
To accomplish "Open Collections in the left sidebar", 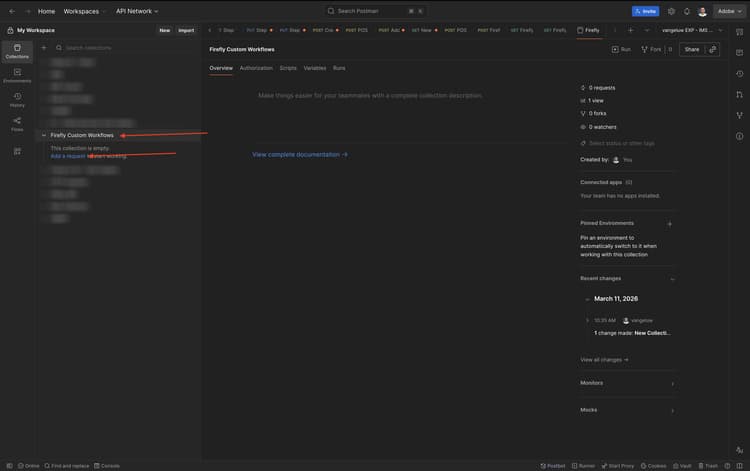I will (17, 52).
